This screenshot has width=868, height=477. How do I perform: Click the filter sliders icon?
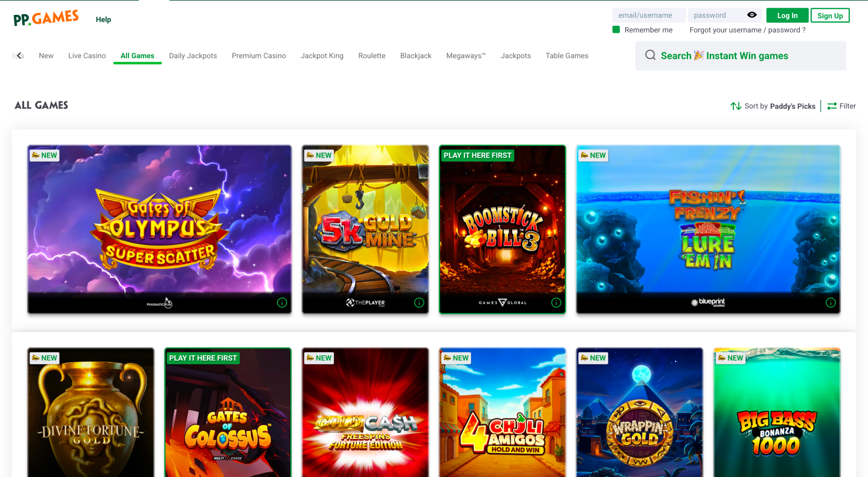pos(832,106)
